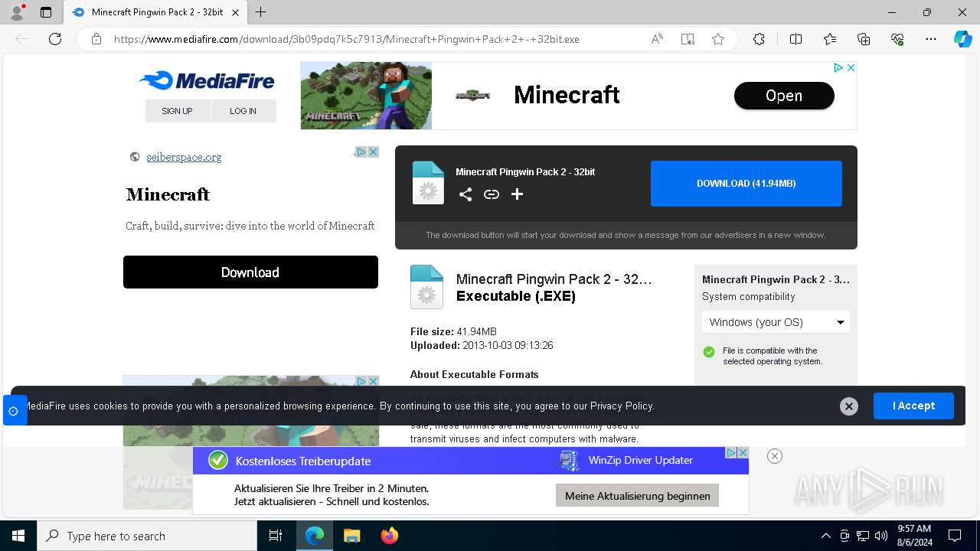Open the volume icon in system tray
Viewport: 980px width, 551px height.
881,536
